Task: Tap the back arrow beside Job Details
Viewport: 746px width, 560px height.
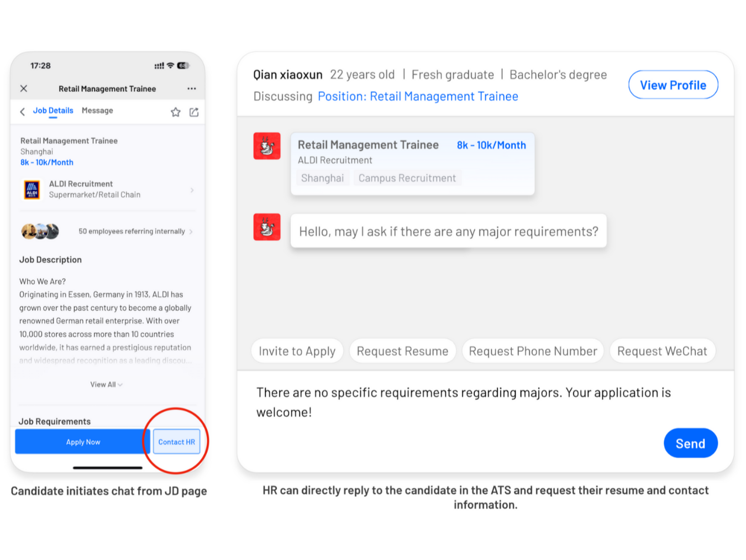Action: pyautogui.click(x=23, y=112)
